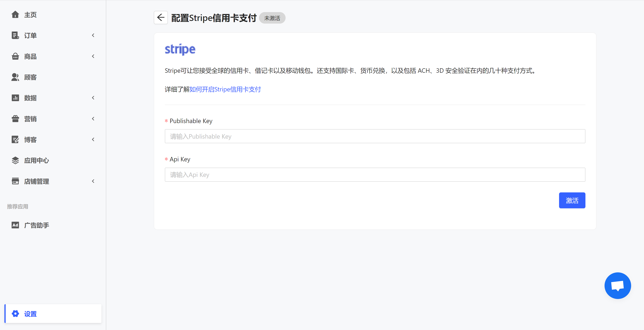644x330 pixels.
Task: Click the products basket icon
Action: [15, 56]
